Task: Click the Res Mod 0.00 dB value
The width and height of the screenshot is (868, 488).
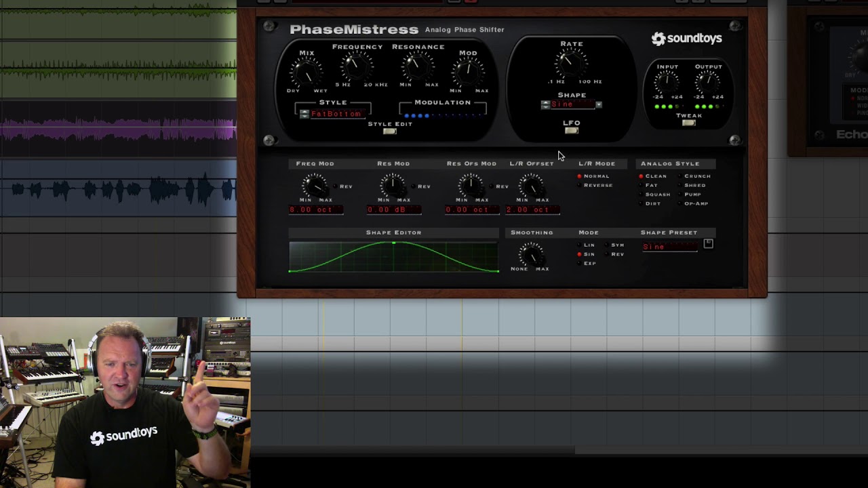Action: pos(394,210)
